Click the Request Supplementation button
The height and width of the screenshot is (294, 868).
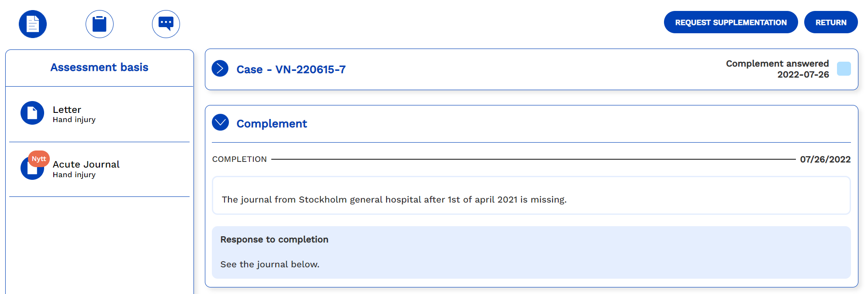731,22
